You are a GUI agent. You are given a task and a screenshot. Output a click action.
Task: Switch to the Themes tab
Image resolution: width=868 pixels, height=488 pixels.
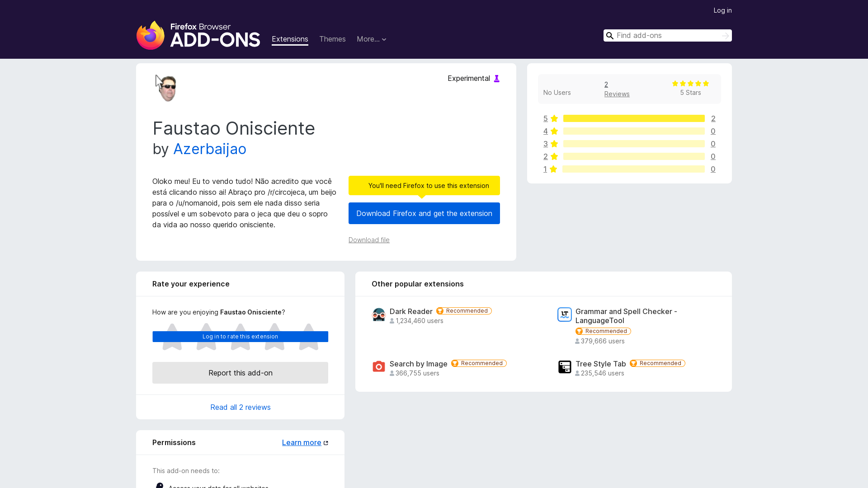pos(332,39)
